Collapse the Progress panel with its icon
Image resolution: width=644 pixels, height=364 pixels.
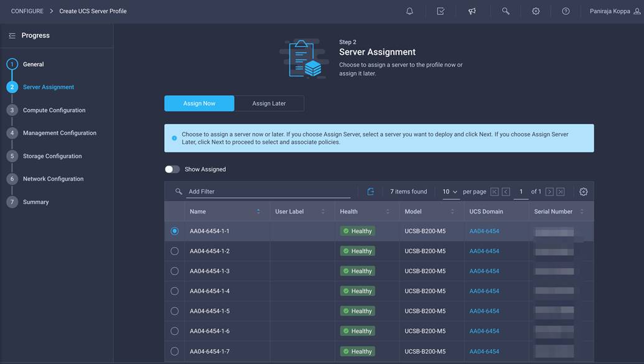coord(12,35)
